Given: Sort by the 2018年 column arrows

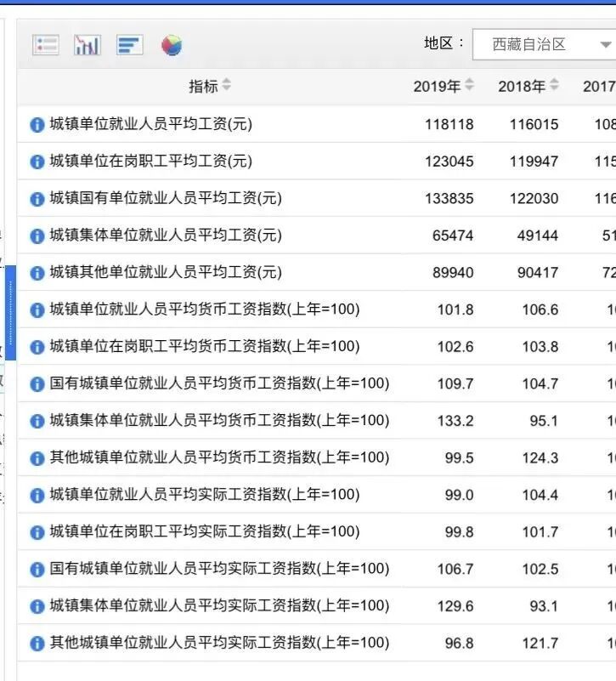Looking at the screenshot, I should (553, 85).
